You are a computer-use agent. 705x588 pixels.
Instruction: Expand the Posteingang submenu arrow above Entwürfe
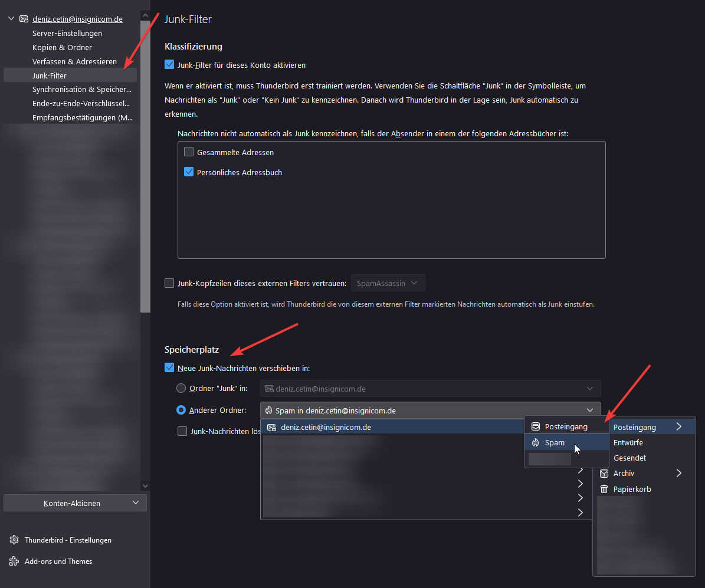tap(679, 426)
